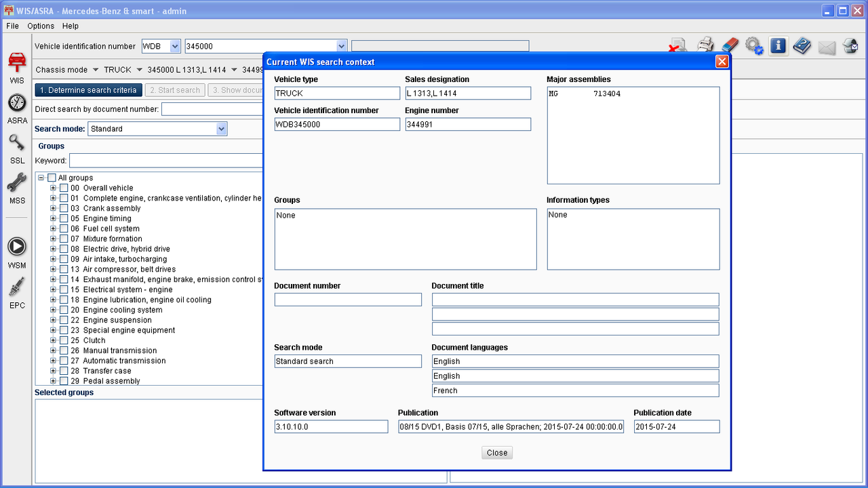The width and height of the screenshot is (868, 488).
Task: Check the 26 Manual transmission checkbox
Action: tap(64, 351)
